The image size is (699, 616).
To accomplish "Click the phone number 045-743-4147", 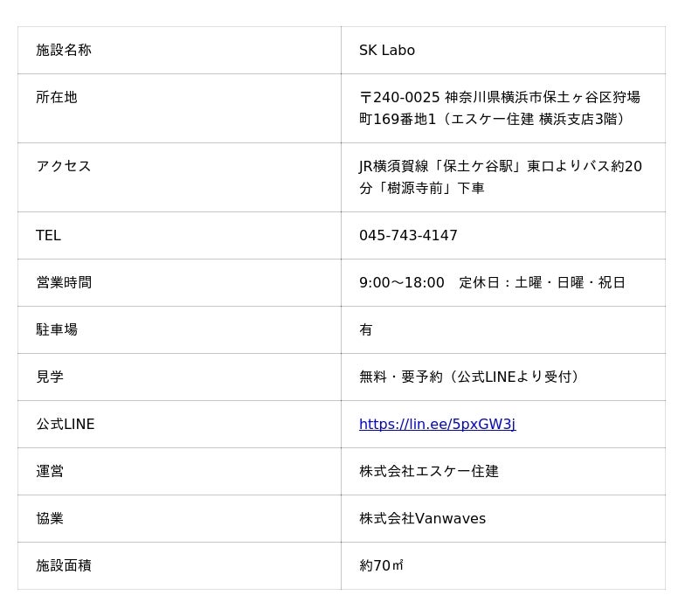I will [x=408, y=236].
